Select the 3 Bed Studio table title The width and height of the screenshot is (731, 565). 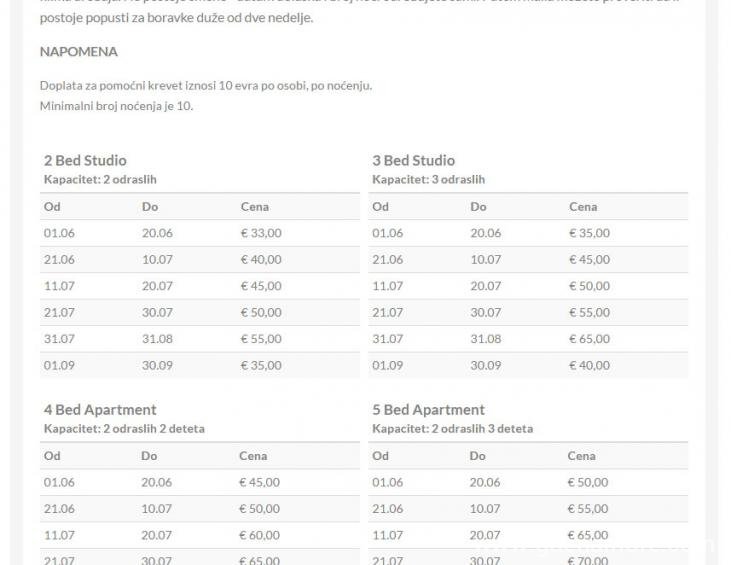tap(413, 160)
